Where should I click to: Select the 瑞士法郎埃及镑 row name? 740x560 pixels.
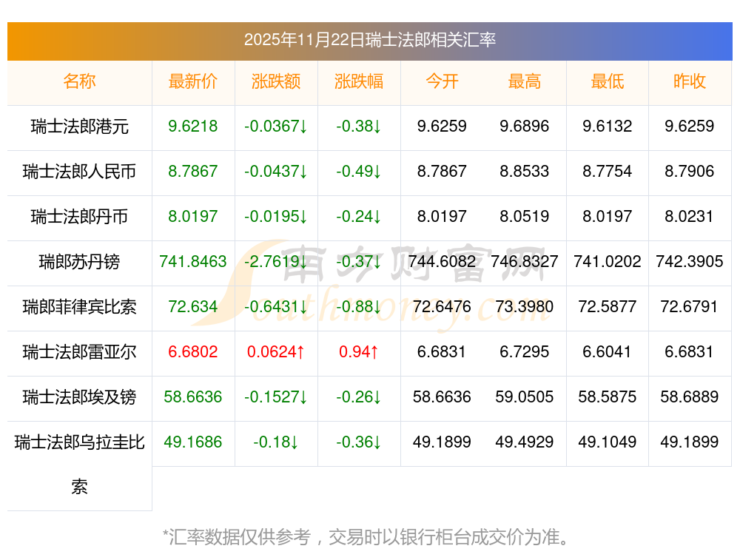click(x=79, y=397)
